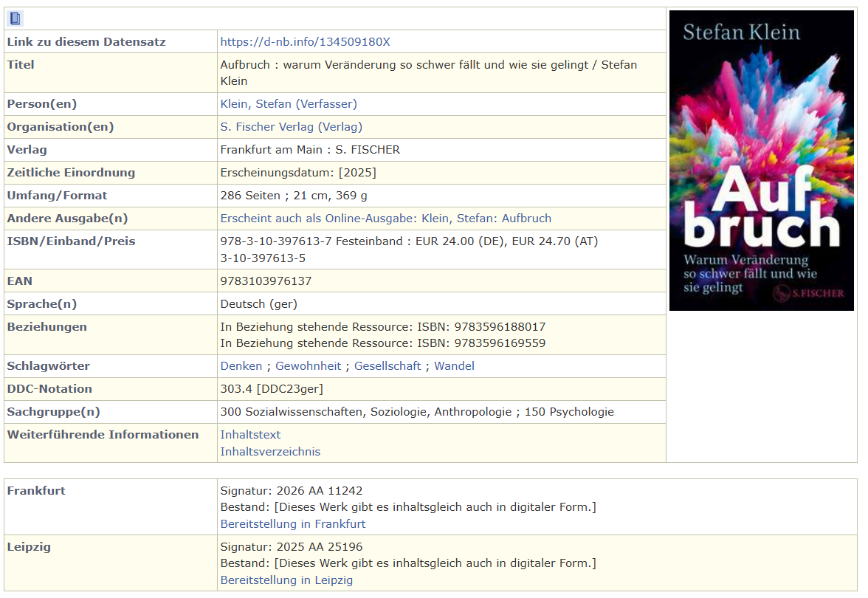868x598 pixels.
Task: Click the 'Frankfurt' location label
Action: 36,491
